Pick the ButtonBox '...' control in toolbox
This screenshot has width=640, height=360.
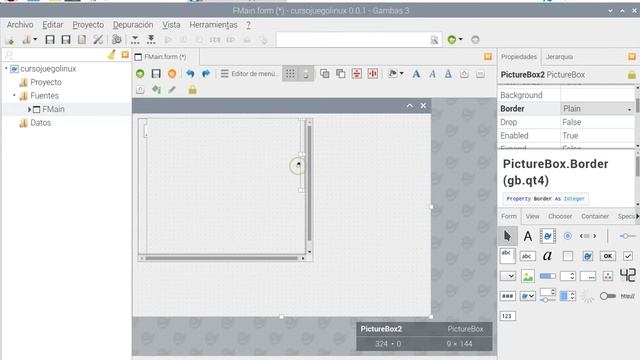588,276
